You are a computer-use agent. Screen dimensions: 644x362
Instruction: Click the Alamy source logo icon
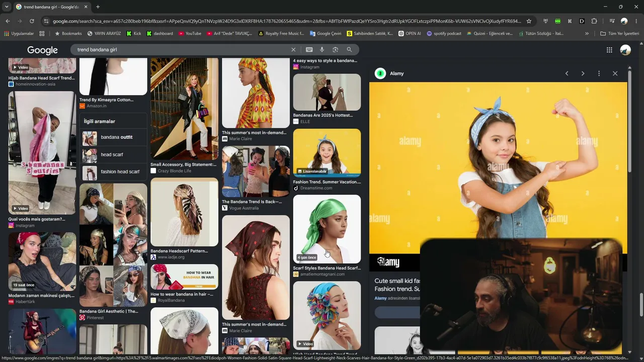(x=380, y=73)
